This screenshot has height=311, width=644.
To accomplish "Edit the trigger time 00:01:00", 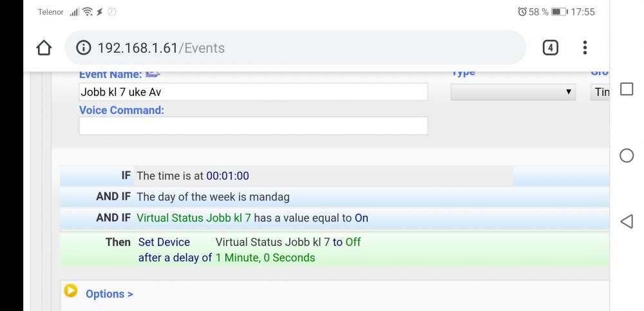I will point(227,176).
